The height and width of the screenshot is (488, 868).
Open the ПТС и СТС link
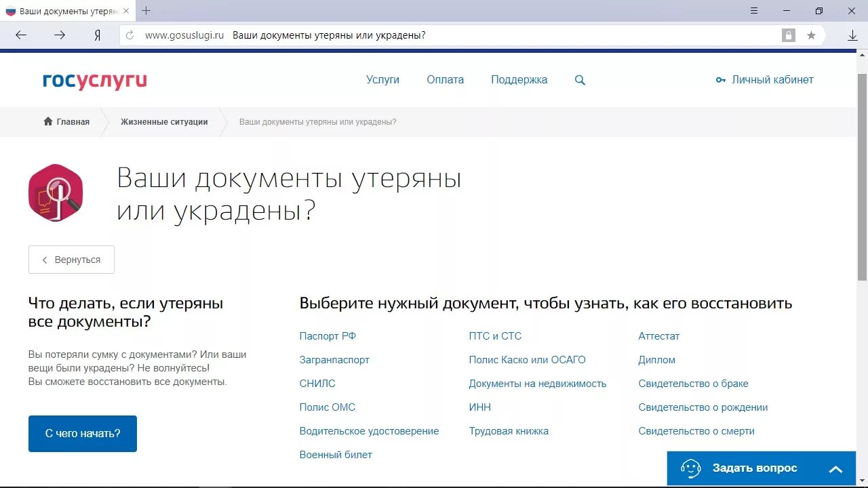point(495,336)
